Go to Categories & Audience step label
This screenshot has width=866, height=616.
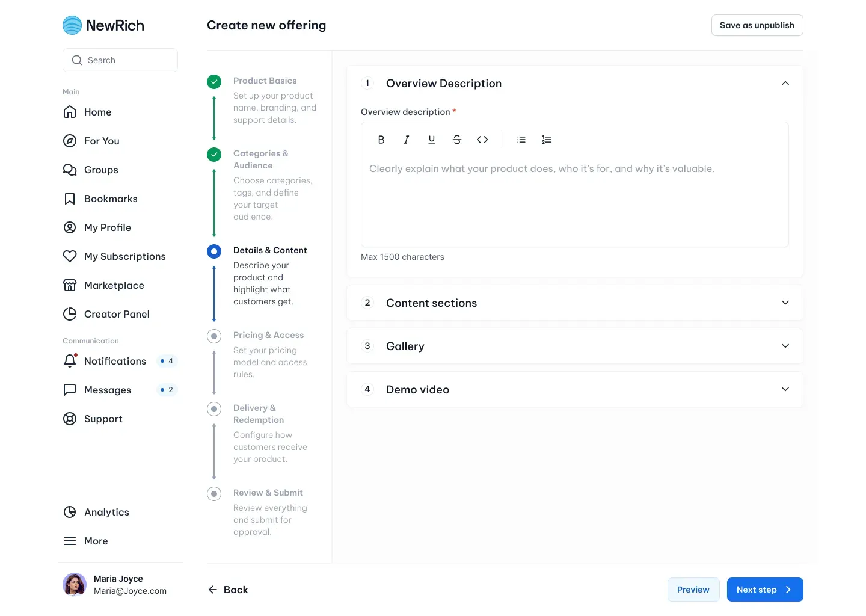coord(261,159)
